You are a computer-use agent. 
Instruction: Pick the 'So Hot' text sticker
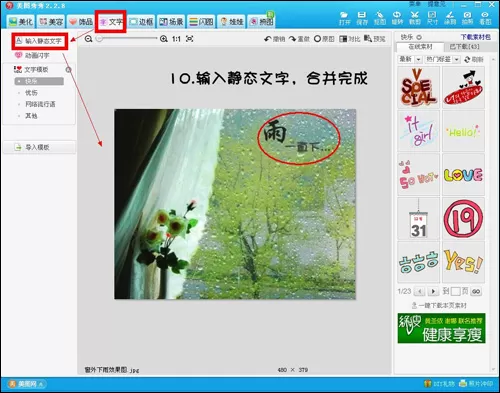coord(418,174)
